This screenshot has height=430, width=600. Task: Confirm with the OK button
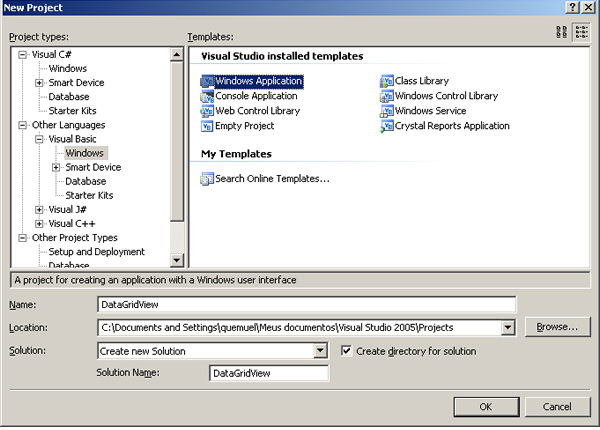click(486, 407)
